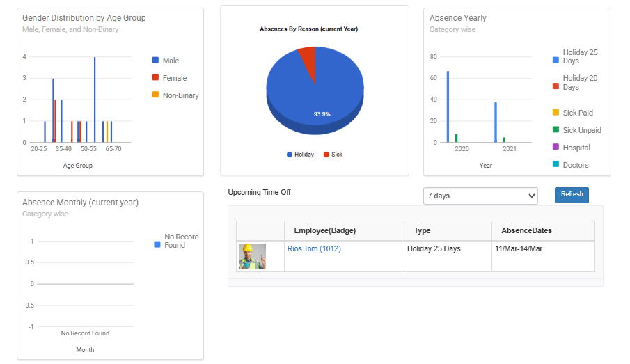Click the Sick Unpaid green legend marker
The width and height of the screenshot is (630, 364).
[556, 129]
